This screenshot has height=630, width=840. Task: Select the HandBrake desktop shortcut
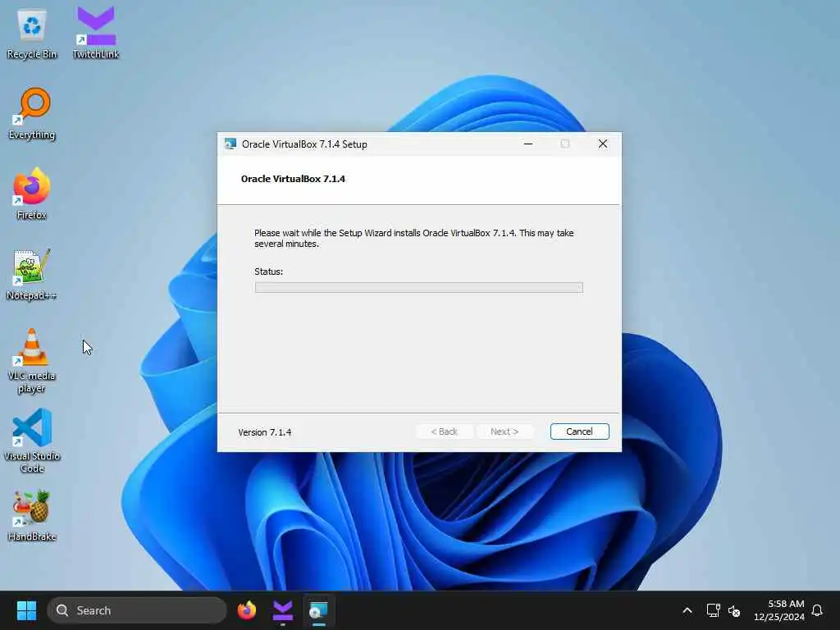tap(32, 516)
